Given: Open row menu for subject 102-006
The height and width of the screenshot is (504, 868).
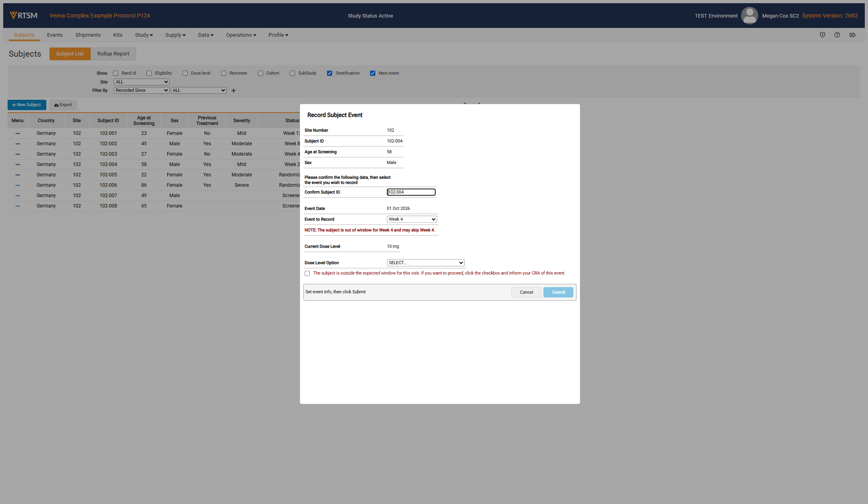Looking at the screenshot, I should [x=18, y=185].
